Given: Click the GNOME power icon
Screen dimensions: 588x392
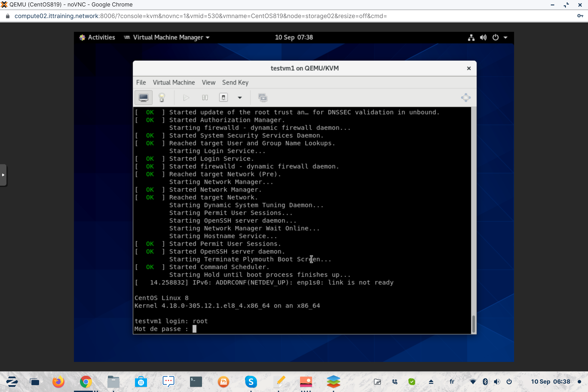Looking at the screenshot, I should pos(495,37).
